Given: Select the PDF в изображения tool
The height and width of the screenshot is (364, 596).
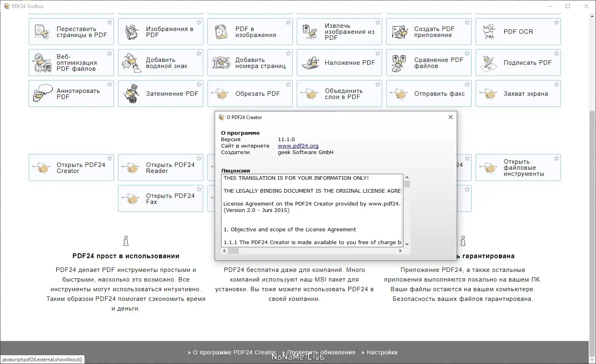Looking at the screenshot, I should pos(250,32).
